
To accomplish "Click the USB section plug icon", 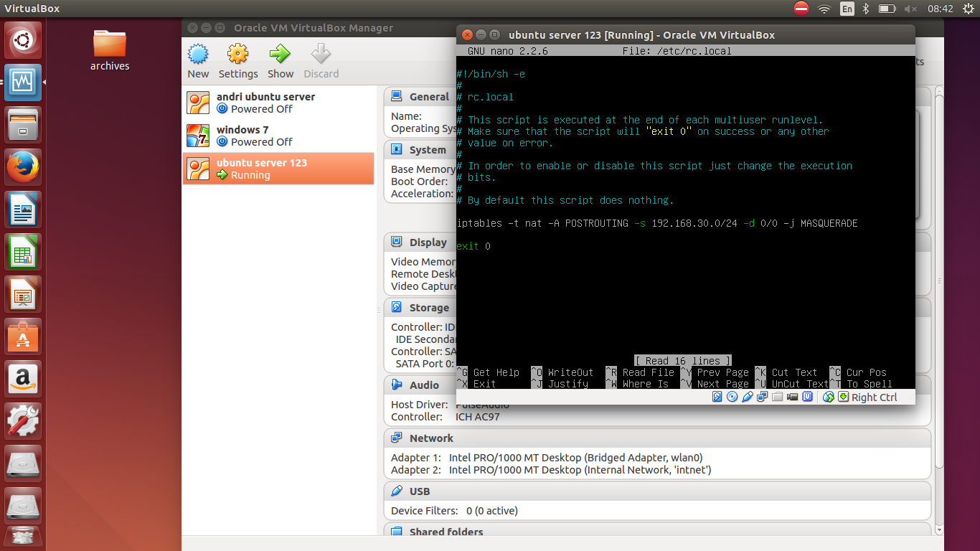I will click(x=397, y=491).
